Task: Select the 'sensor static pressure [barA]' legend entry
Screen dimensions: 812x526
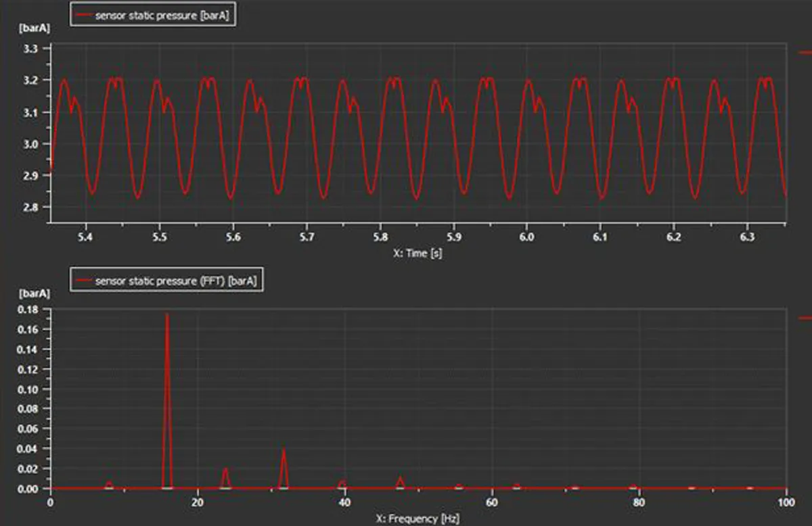Action: click(154, 14)
